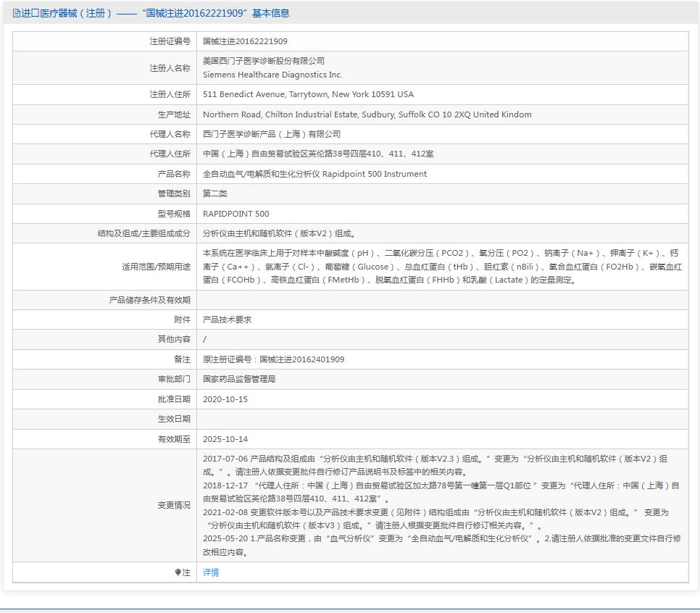This screenshot has width=700, height=613.
Task: Click the 注册人住所 row label
Action: coord(170,94)
